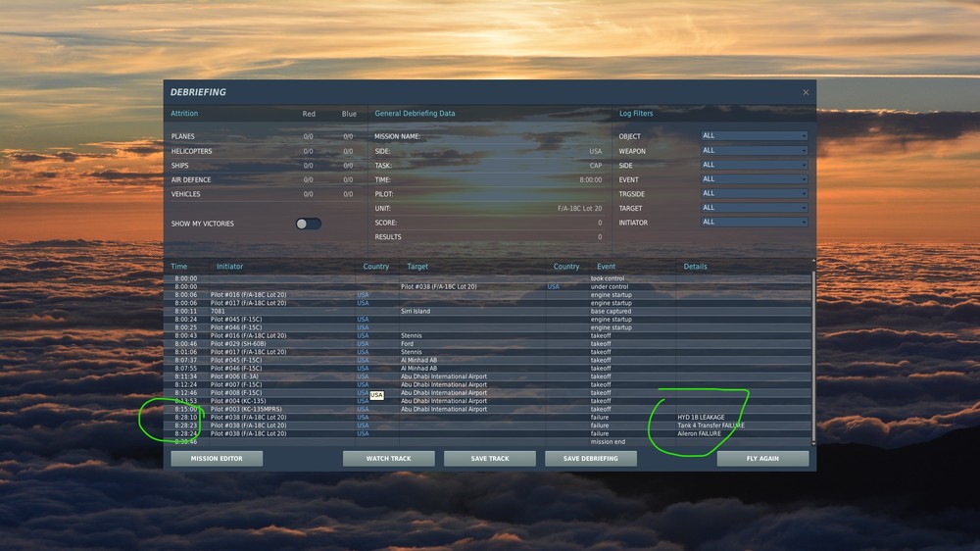Click the Save Debriefing button
Image resolution: width=980 pixels, height=551 pixels.
[x=591, y=459]
